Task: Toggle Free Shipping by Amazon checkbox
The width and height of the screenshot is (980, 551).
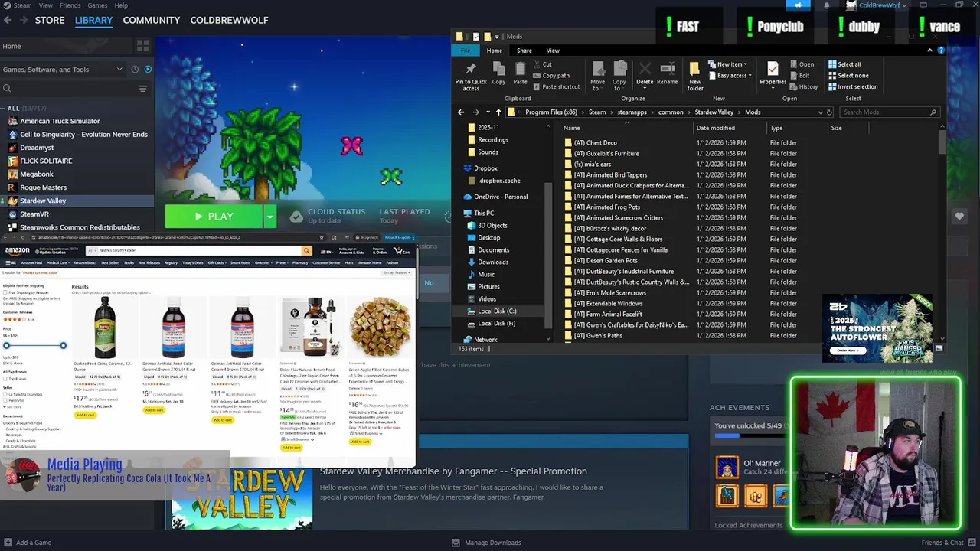Action: pos(5,292)
